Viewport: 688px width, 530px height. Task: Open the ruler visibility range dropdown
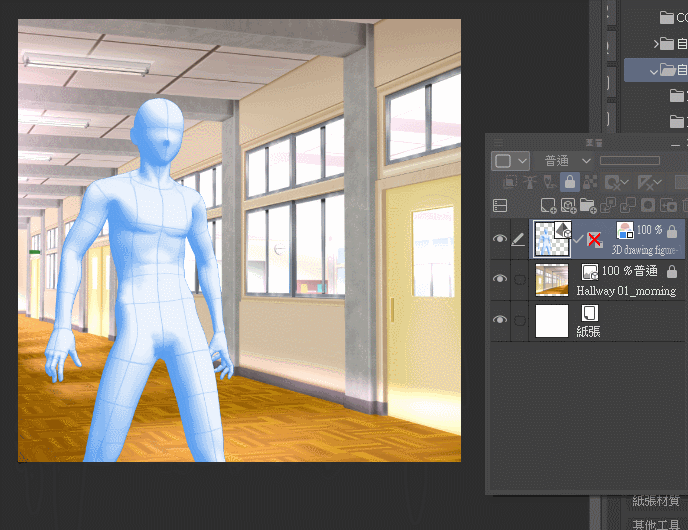tap(649, 182)
